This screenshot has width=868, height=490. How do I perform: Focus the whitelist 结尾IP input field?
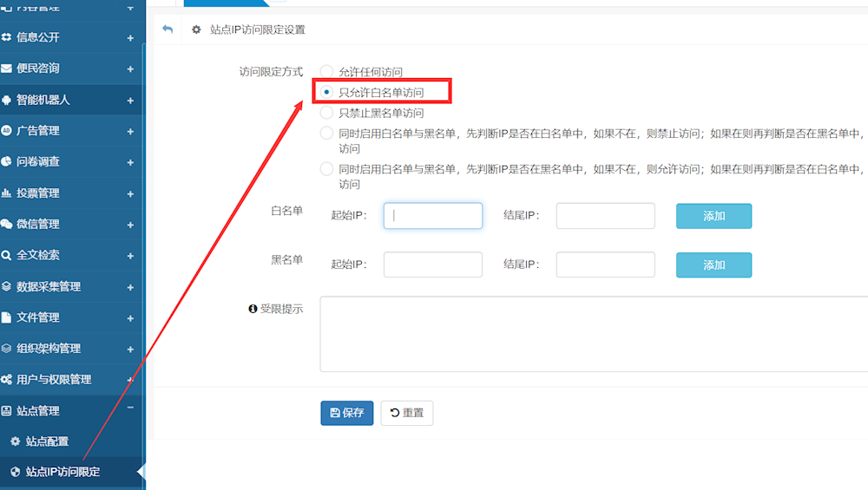click(606, 216)
